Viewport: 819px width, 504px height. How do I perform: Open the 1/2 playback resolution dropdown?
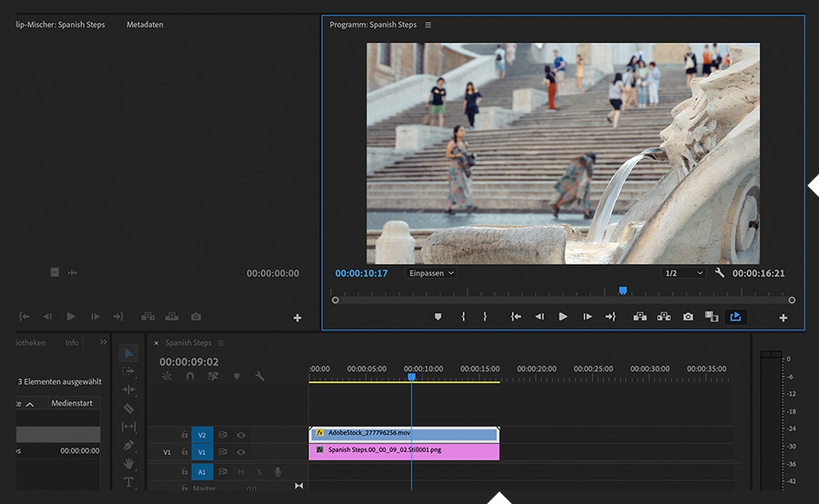pyautogui.click(x=683, y=273)
